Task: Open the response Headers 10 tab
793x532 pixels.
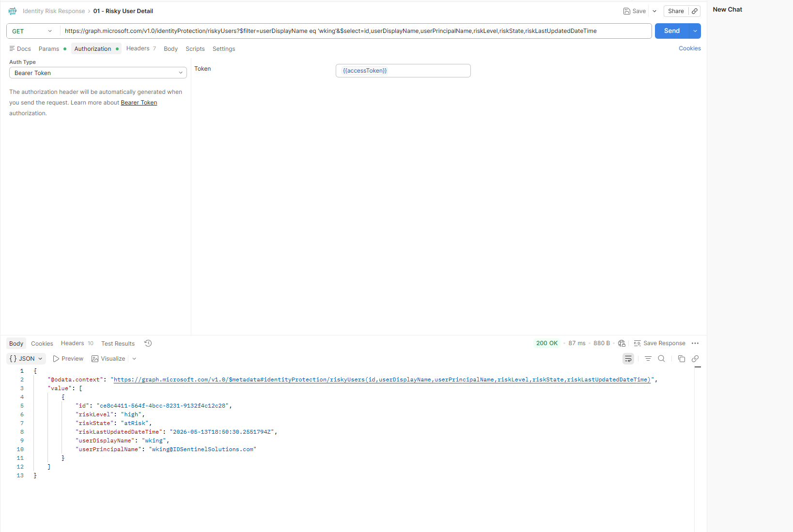Action: tap(77, 343)
